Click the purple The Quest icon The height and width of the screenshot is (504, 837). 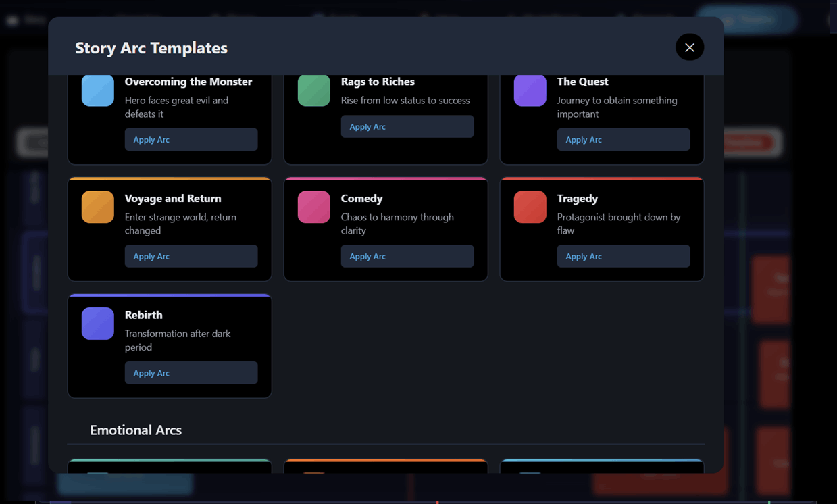tap(530, 91)
